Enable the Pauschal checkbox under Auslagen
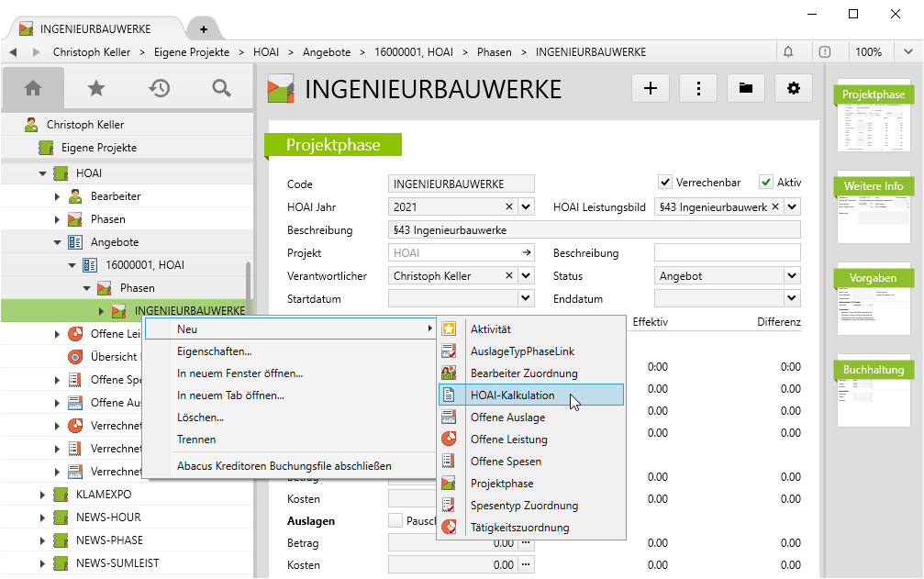This screenshot has width=924, height=579. tap(395, 521)
